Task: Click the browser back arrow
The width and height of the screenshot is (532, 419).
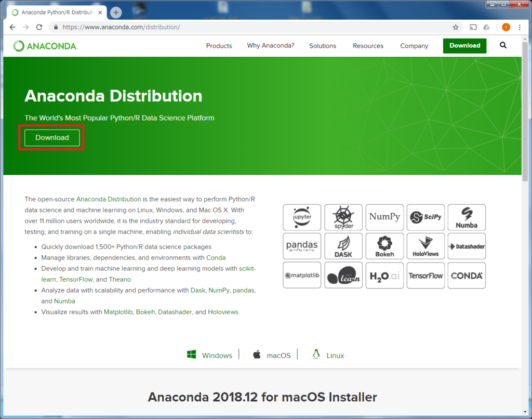Action: 12,27
